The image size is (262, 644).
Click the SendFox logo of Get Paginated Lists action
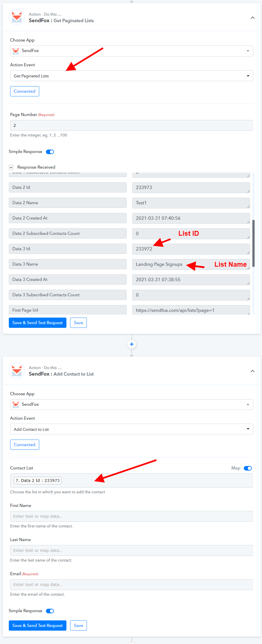pyautogui.click(x=17, y=17)
